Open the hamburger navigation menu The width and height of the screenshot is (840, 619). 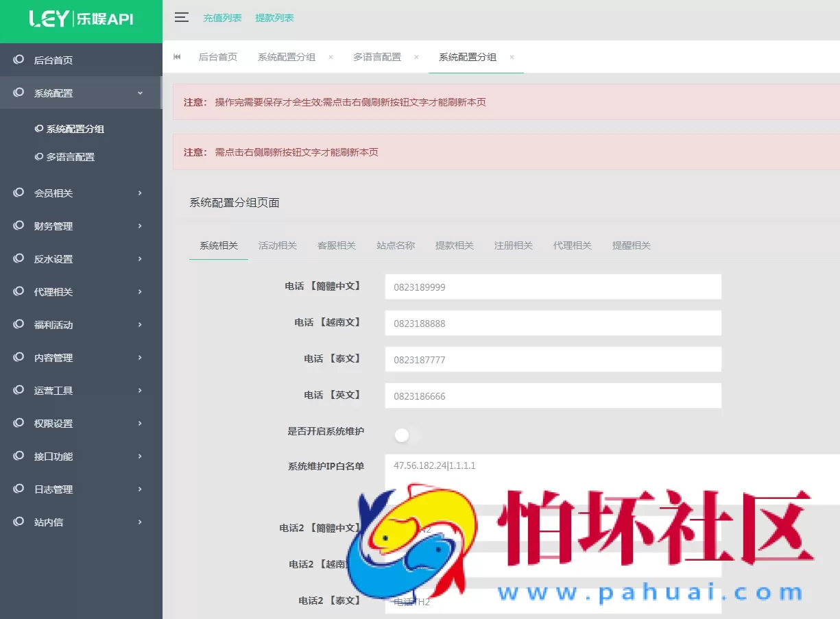181,18
